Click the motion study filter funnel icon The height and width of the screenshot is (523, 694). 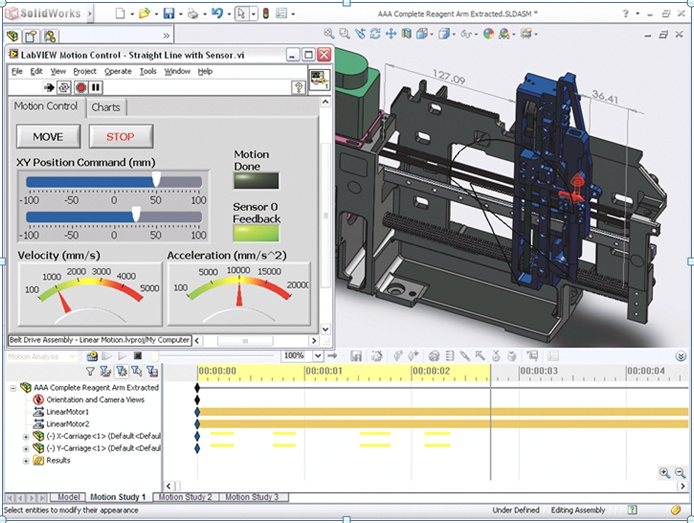[x=90, y=372]
